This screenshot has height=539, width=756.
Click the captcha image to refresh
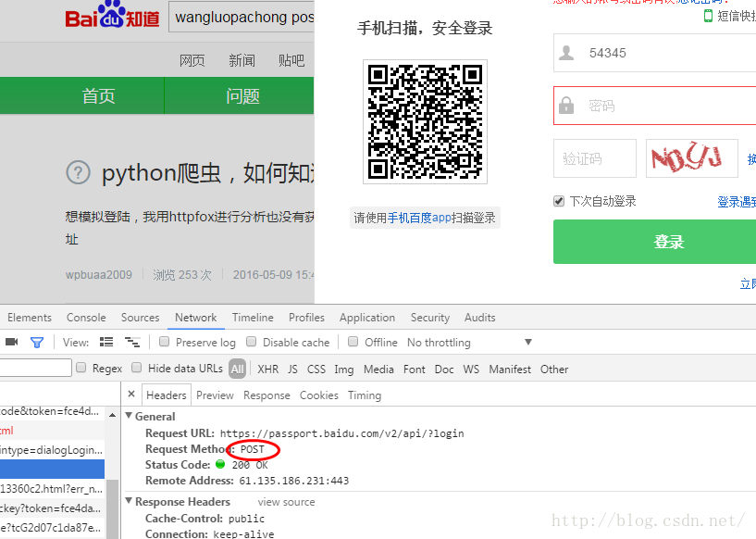(x=692, y=158)
